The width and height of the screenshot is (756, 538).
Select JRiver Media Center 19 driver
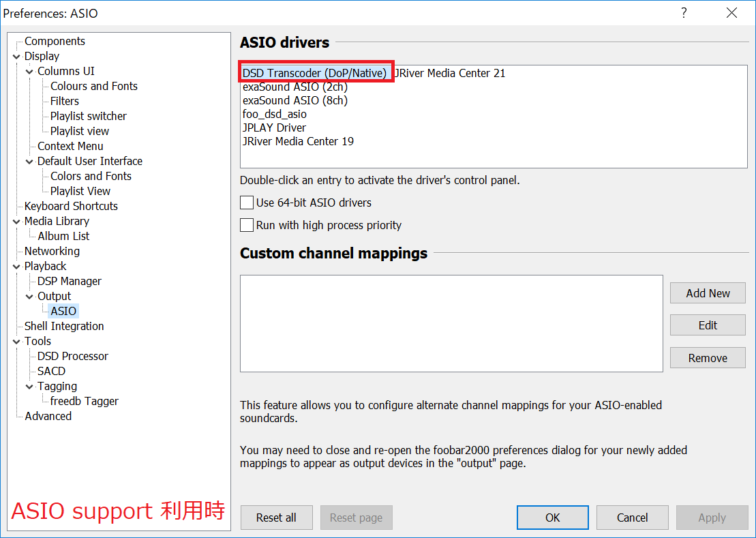tap(298, 141)
